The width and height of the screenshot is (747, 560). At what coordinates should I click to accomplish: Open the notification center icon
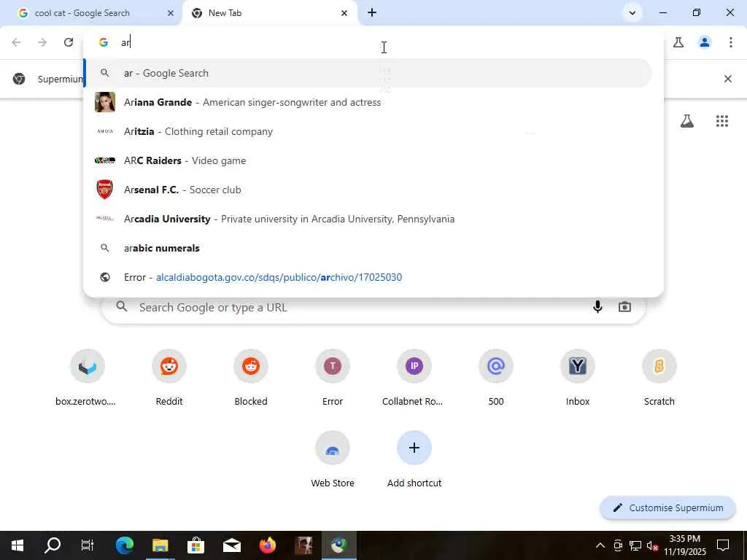(x=723, y=545)
